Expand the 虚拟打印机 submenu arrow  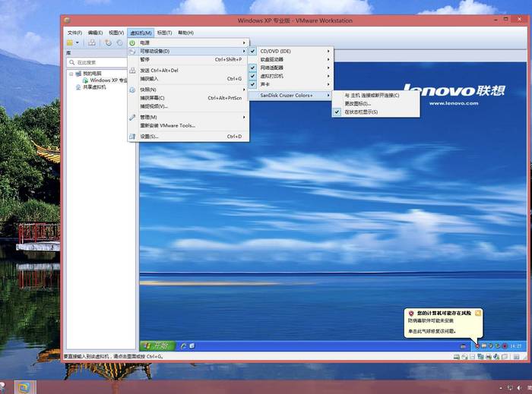(x=328, y=76)
